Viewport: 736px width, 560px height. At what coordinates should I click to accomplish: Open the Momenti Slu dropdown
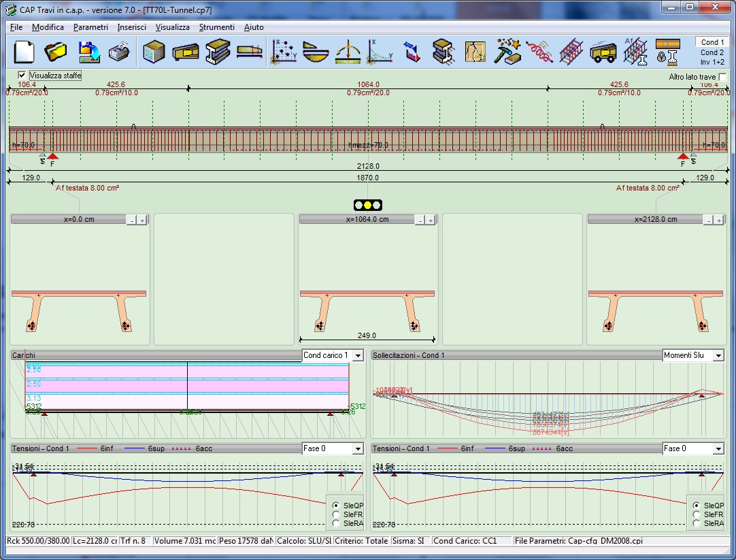coord(718,355)
